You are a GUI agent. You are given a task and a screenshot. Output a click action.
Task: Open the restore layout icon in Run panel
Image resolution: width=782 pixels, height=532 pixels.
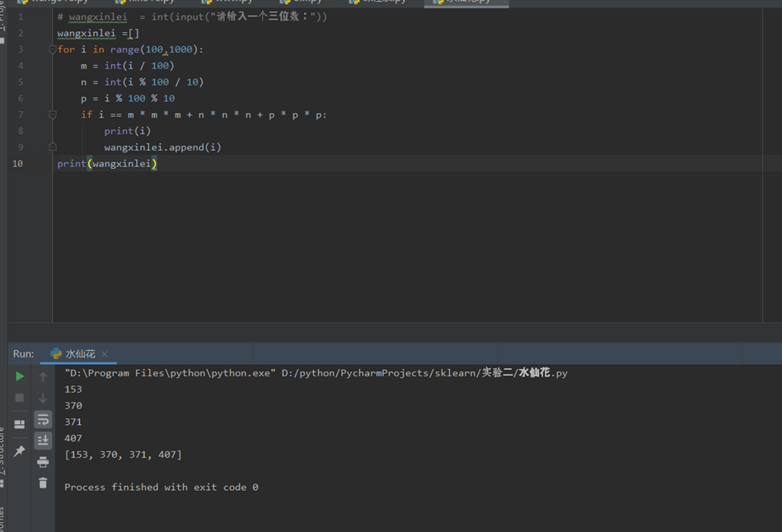pos(20,424)
